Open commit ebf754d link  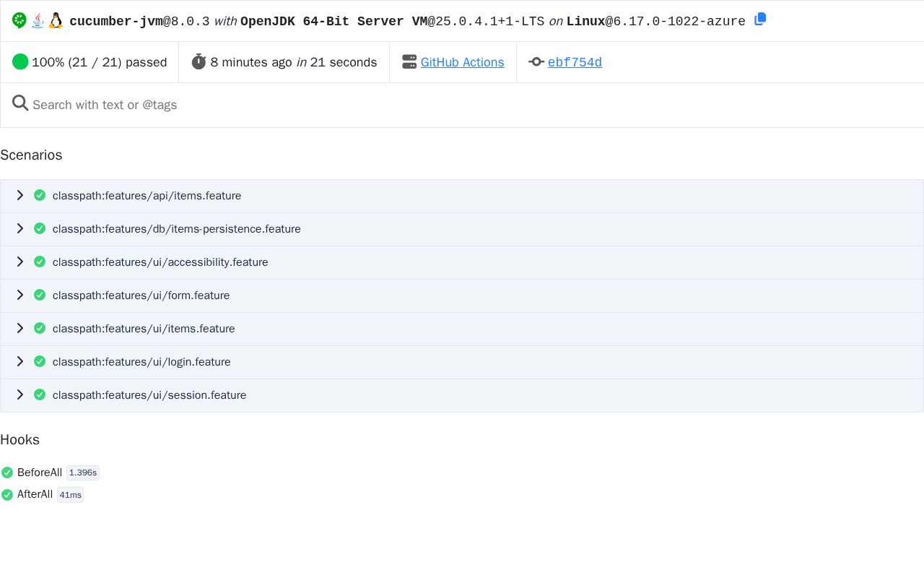[x=575, y=62]
